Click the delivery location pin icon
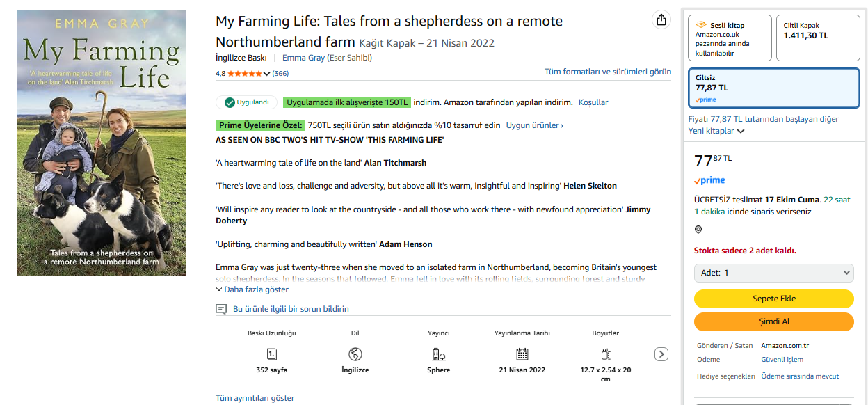 pos(698,230)
